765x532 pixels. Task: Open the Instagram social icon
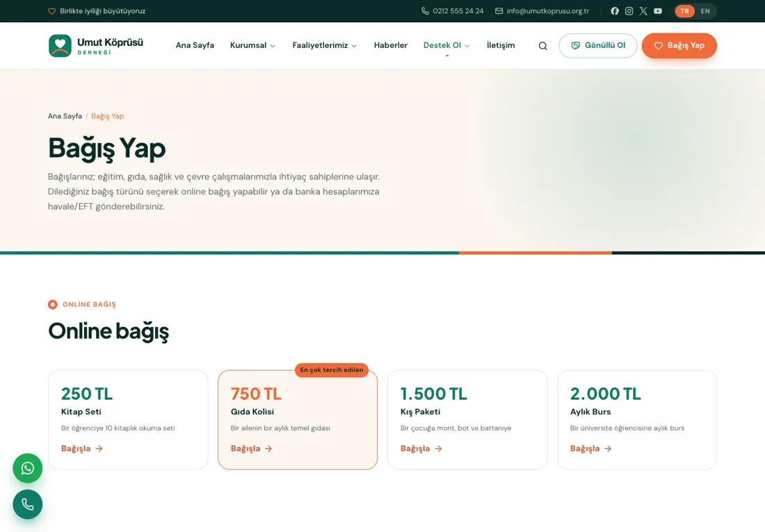pyautogui.click(x=629, y=10)
